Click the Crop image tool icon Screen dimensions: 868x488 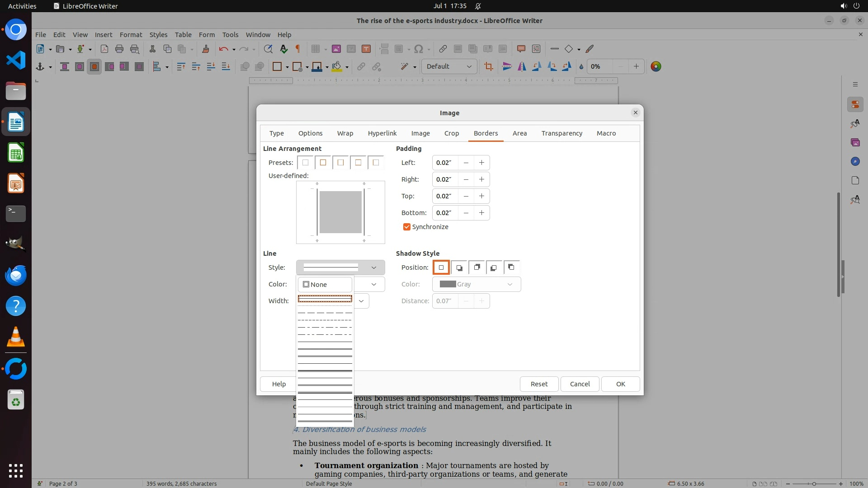488,66
